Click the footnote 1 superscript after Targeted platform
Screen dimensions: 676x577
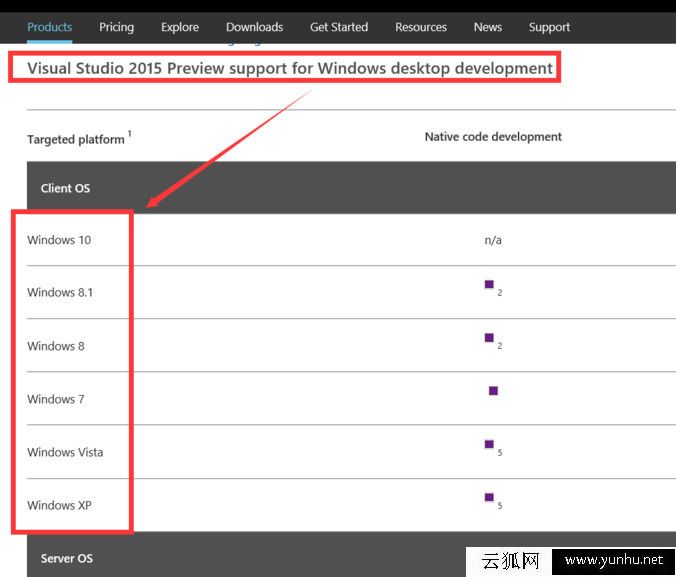(129, 134)
